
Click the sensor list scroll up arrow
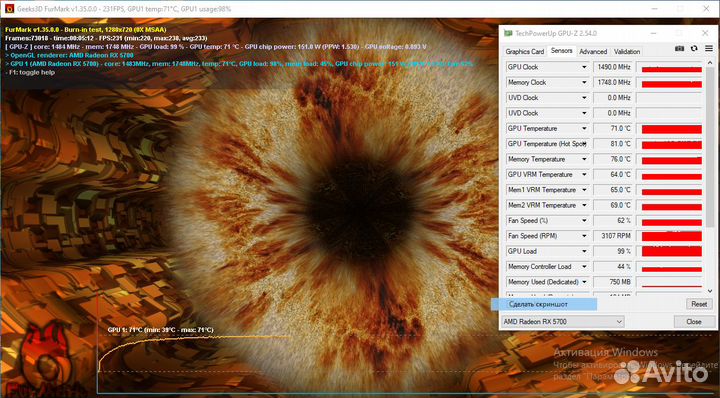(x=710, y=63)
